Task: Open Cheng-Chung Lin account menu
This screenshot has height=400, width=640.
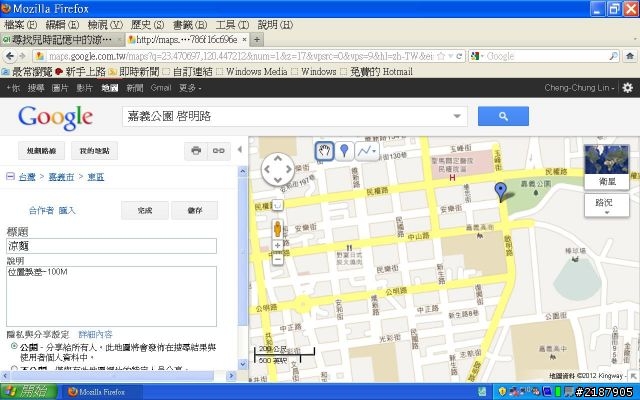Action: coord(579,88)
